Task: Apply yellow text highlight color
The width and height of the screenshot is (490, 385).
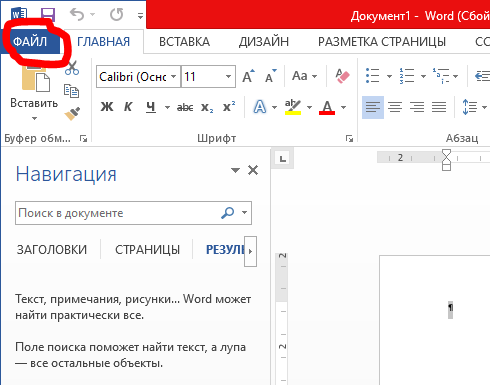Action: (293, 107)
